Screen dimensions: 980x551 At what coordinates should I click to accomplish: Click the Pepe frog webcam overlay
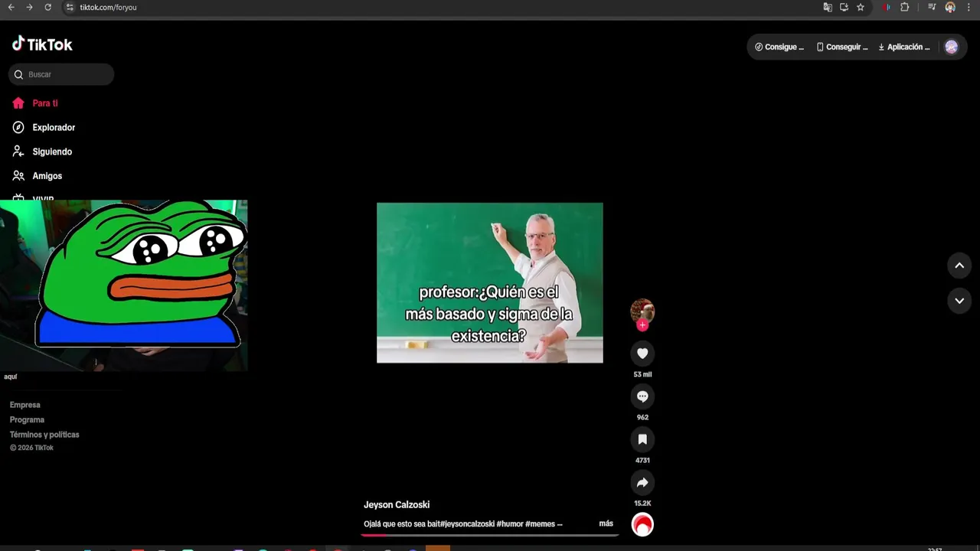pyautogui.click(x=124, y=285)
